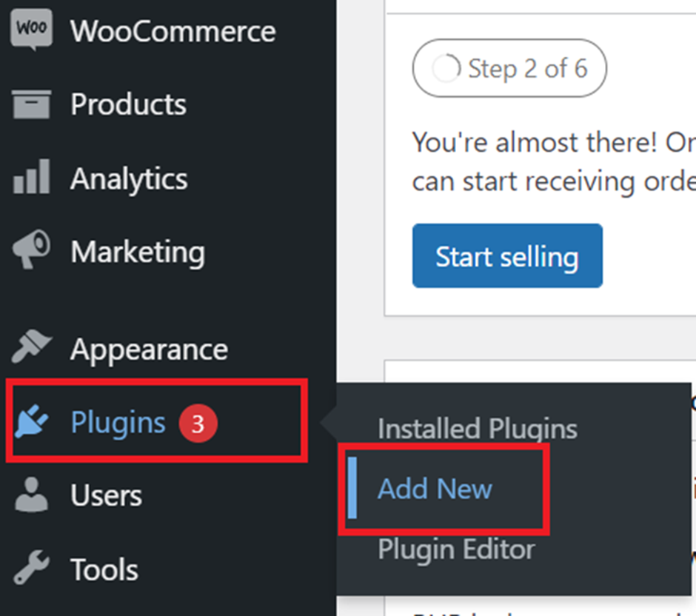Select Installed Plugins in submenu
Viewport: 696px width, 616px height.
(x=478, y=429)
